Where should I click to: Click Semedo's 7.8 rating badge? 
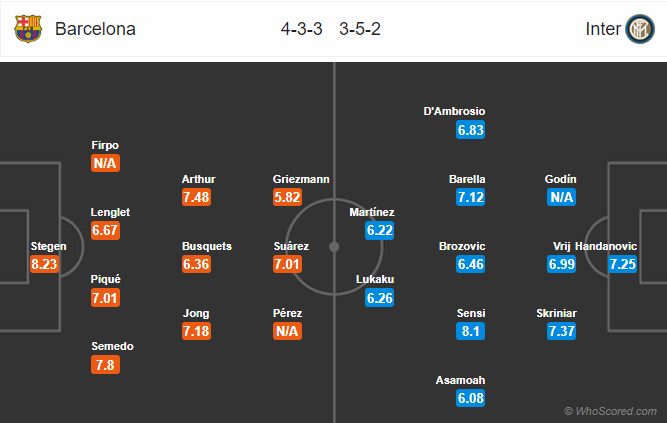coord(105,365)
